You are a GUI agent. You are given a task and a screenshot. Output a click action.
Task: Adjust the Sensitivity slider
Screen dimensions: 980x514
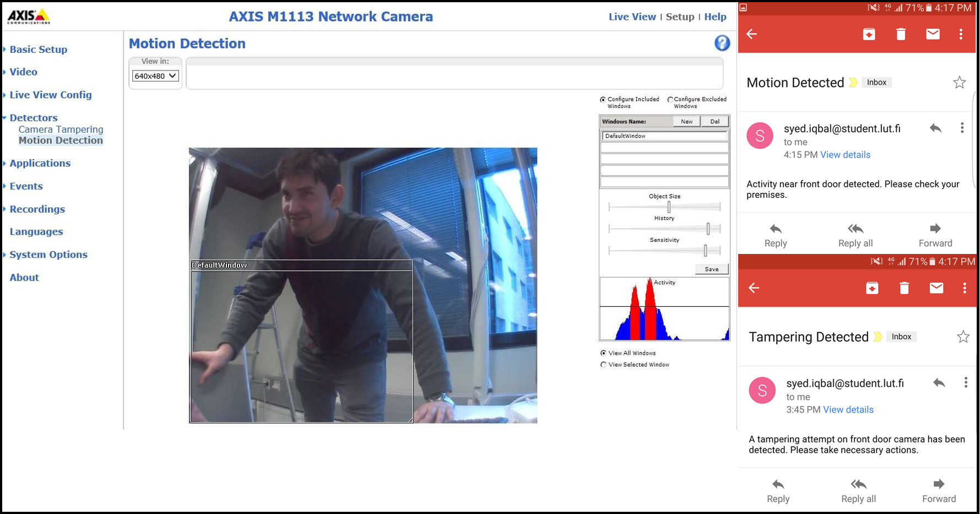[705, 251]
